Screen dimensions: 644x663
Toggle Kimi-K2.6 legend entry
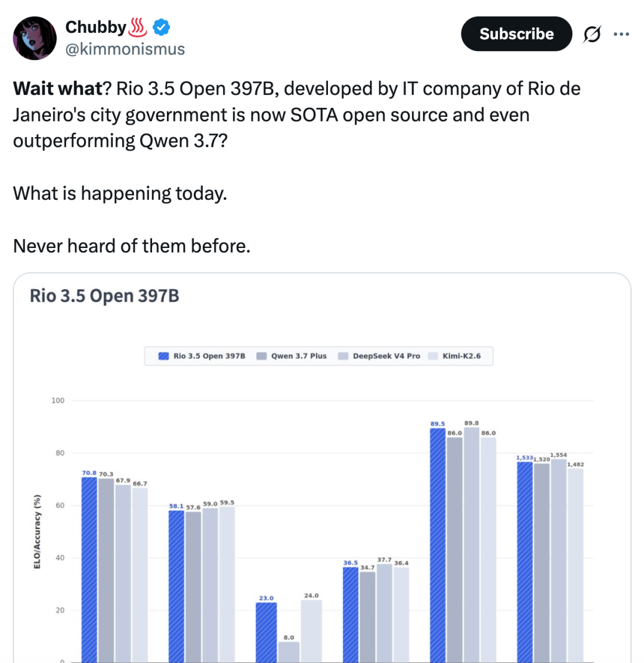[454, 356]
